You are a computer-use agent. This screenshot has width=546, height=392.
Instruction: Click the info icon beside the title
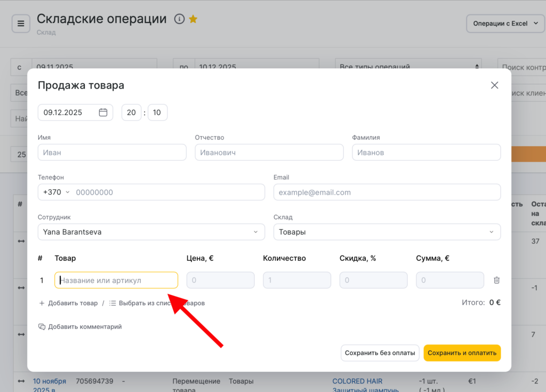pyautogui.click(x=179, y=19)
